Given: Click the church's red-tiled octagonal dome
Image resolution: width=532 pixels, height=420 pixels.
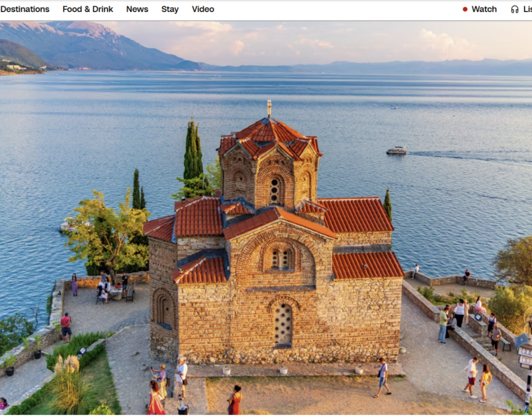Looking at the screenshot, I should coord(269,134).
